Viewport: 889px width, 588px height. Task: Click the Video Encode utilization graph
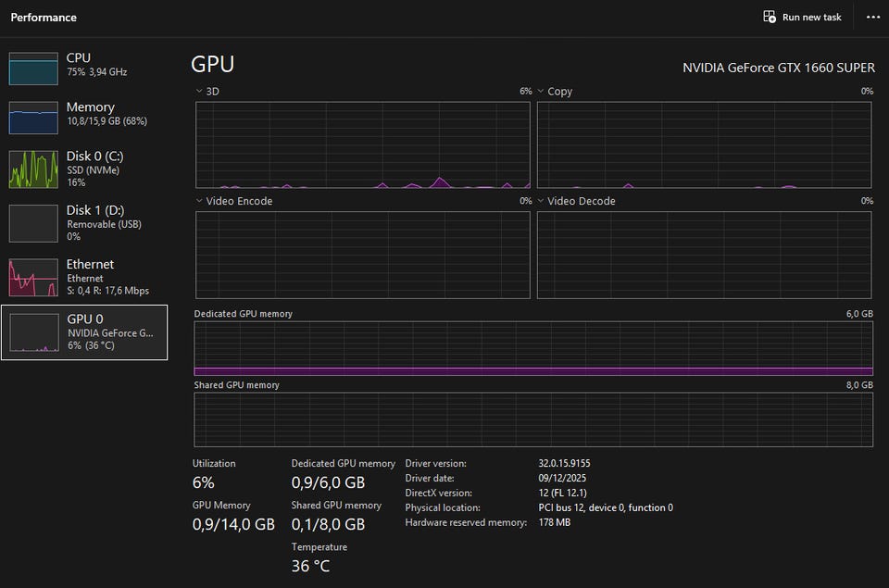click(x=363, y=256)
